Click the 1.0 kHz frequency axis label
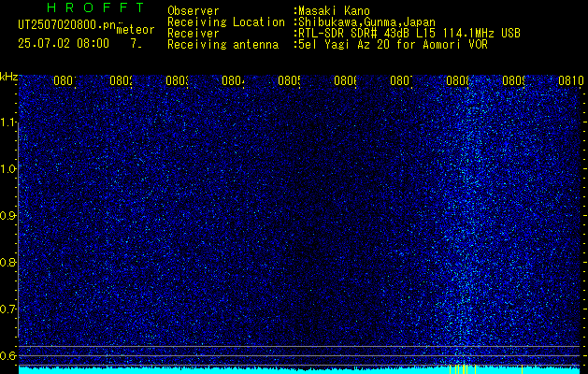Viewport: 588px width, 374px height. [8, 169]
